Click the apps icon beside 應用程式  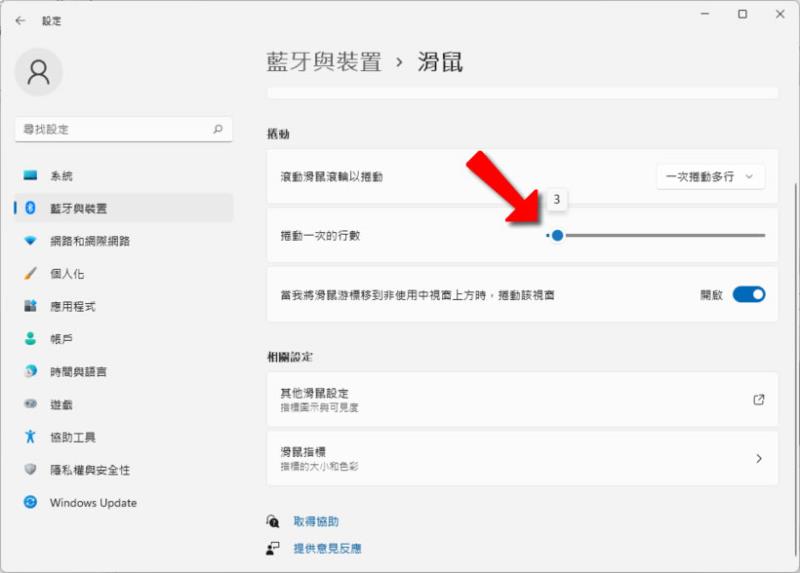[x=30, y=306]
